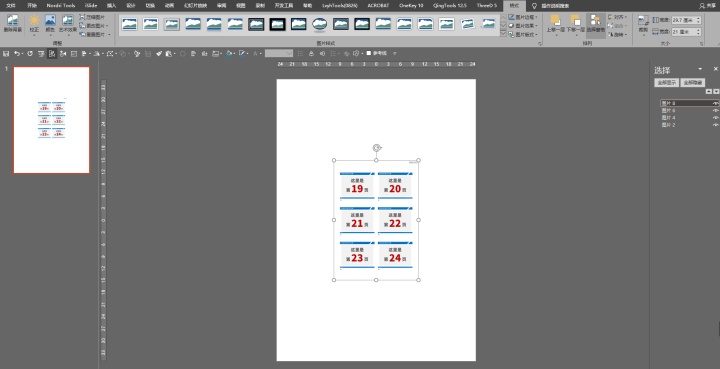Image resolution: width=720 pixels, height=369 pixels.
Task: Open Selection pane options dropdown arrow
Action: [x=700, y=69]
